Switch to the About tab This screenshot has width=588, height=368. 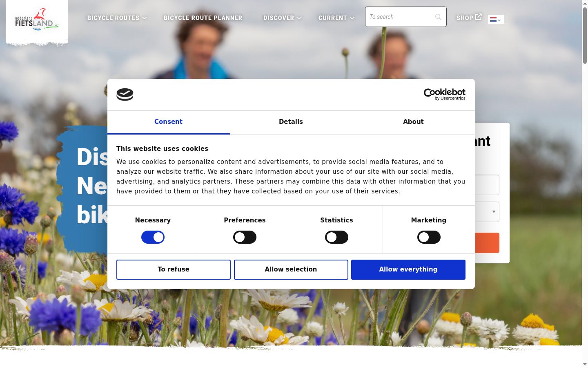[x=413, y=122]
